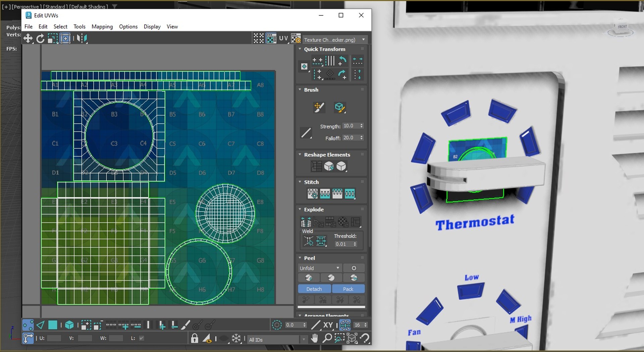Open the All IDs material dropdown
The height and width of the screenshot is (352, 644).
pos(277,340)
